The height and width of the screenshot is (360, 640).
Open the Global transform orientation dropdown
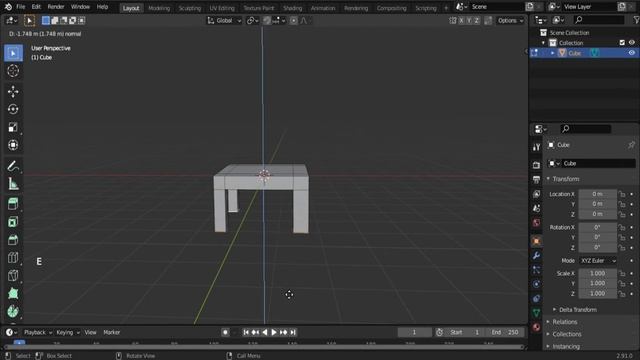coord(224,20)
